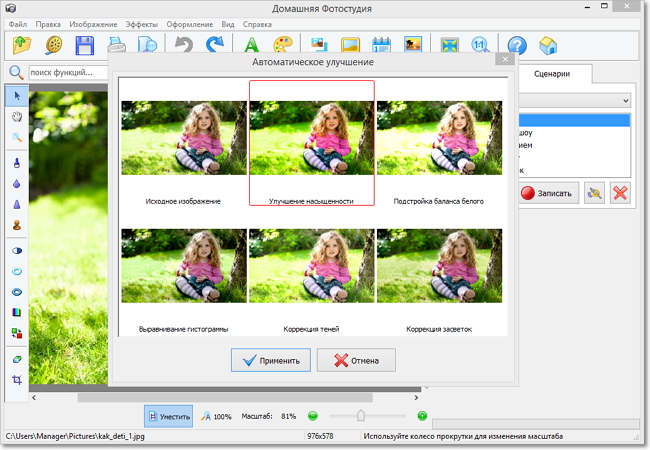Click the green plus zoom-in button
The image size is (650, 450).
[422, 416]
